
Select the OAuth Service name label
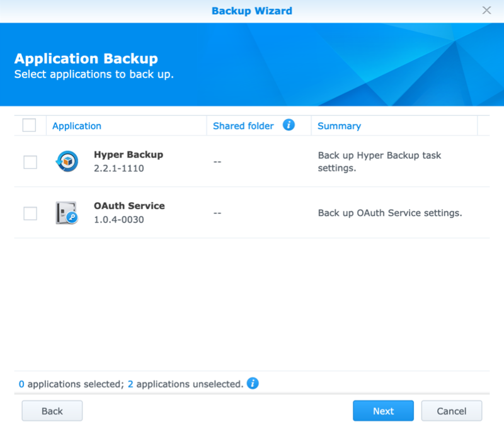(x=129, y=206)
